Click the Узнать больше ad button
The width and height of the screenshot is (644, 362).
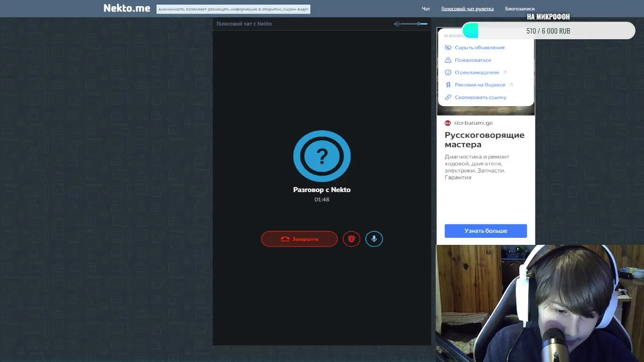click(x=486, y=231)
